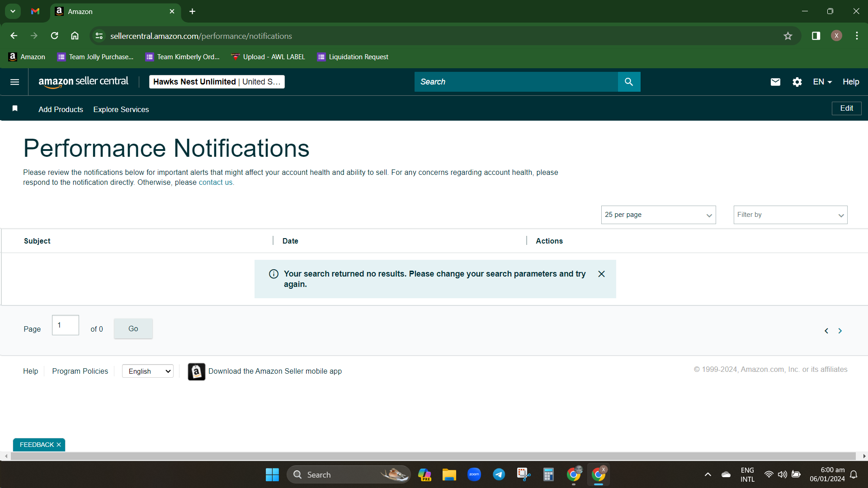Open Chrome's three-dot menu

point(857,36)
